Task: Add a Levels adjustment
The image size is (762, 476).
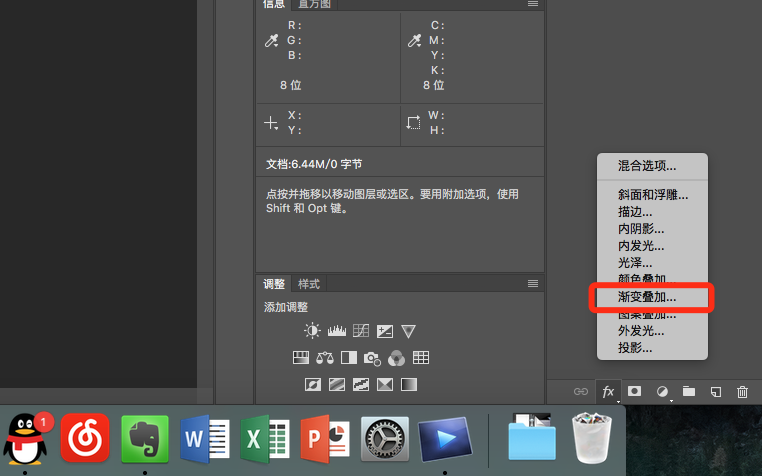Action: point(337,331)
